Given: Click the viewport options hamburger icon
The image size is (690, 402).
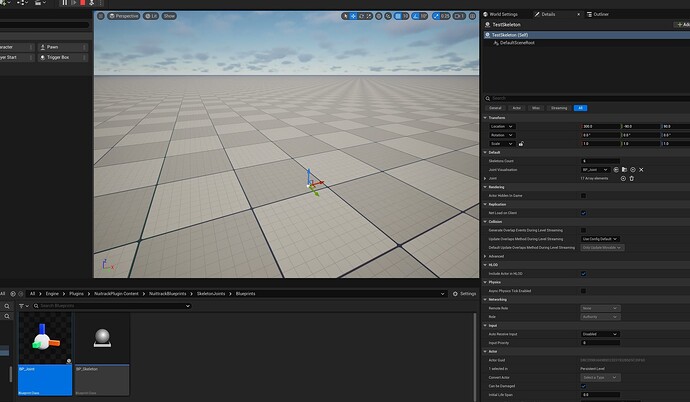Looking at the screenshot, I should click(x=100, y=16).
